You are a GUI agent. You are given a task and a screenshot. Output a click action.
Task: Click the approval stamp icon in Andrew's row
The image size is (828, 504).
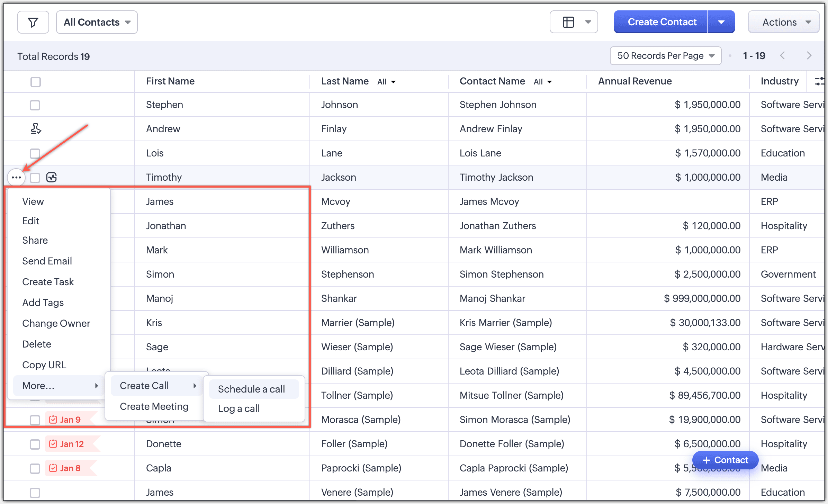tap(36, 129)
